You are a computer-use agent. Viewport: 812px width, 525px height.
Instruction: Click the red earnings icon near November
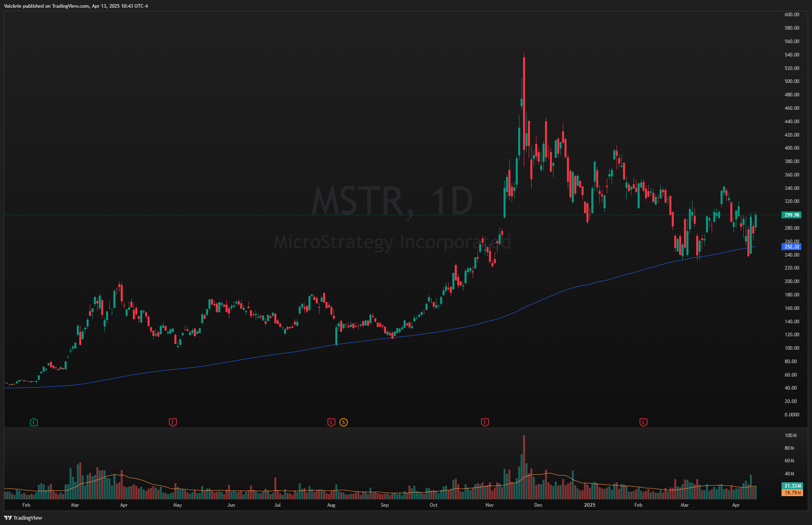[x=485, y=422]
